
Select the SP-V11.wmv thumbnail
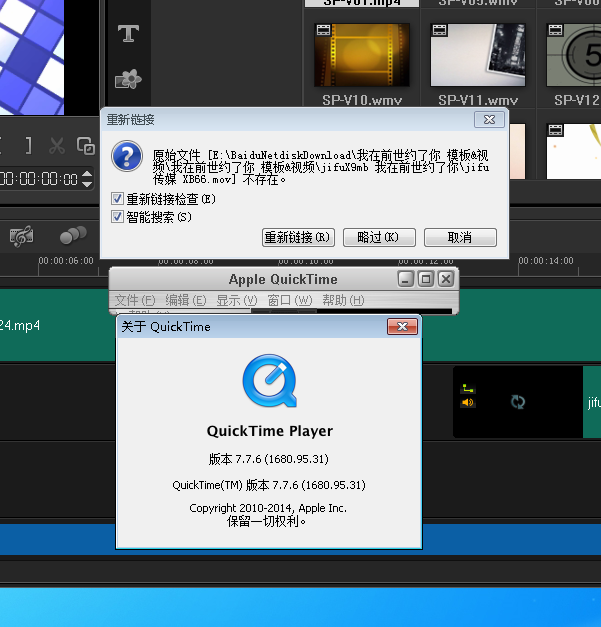click(x=478, y=55)
